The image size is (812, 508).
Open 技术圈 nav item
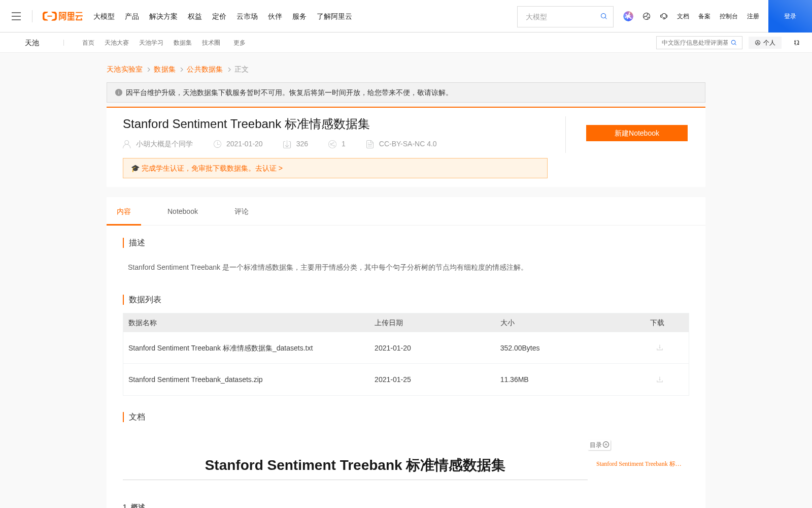211,43
